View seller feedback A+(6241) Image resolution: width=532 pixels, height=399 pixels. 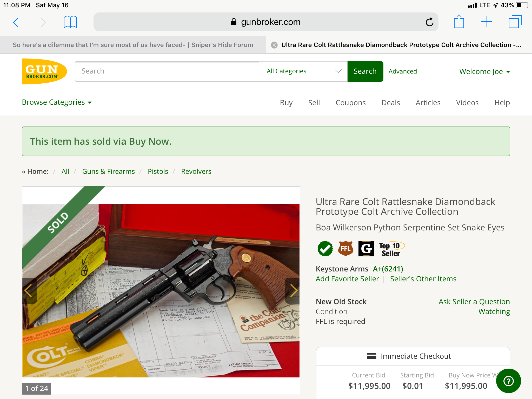pos(388,269)
